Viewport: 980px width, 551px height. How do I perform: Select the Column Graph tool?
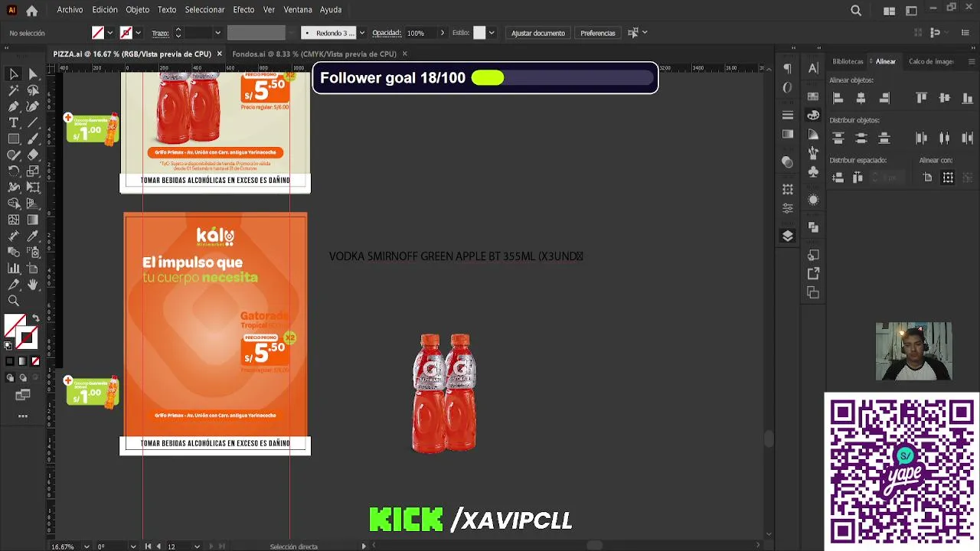[14, 268]
